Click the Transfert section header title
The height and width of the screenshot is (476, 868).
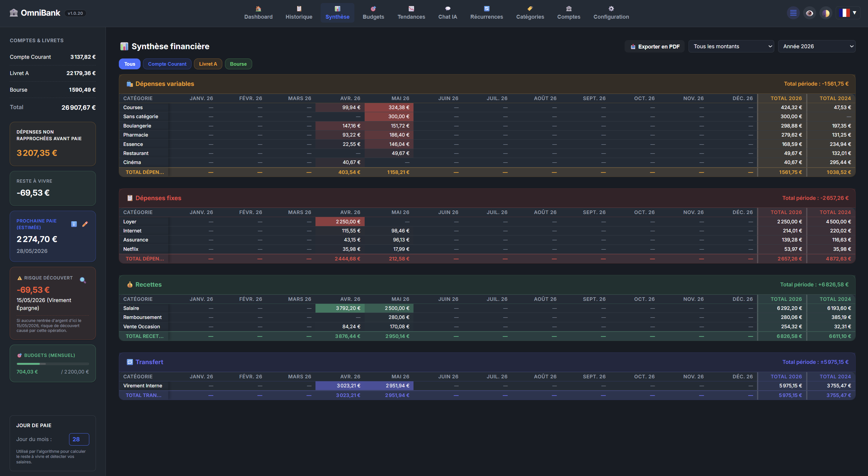[149, 362]
